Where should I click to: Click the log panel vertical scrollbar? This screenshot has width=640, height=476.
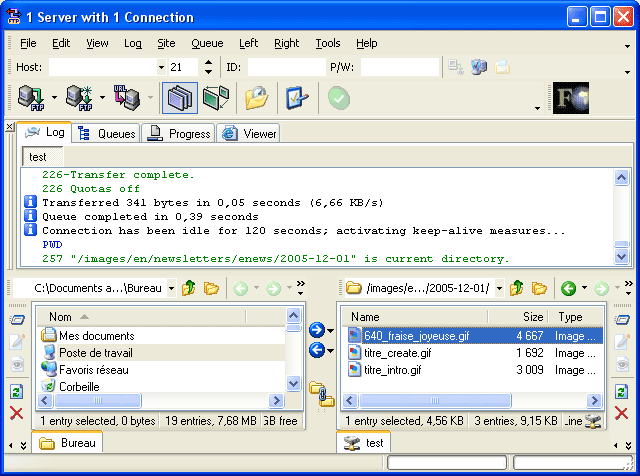click(x=624, y=215)
